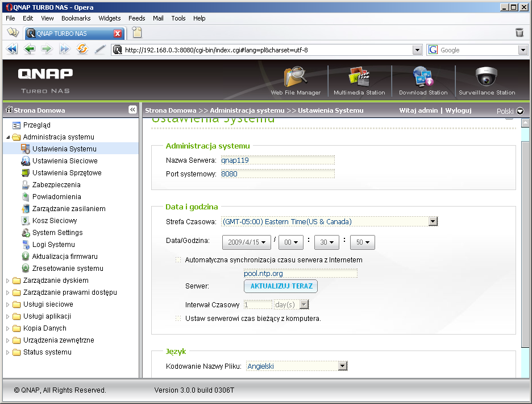Collapse Administracja systemu tree node
532x404 pixels.
tap(8, 137)
